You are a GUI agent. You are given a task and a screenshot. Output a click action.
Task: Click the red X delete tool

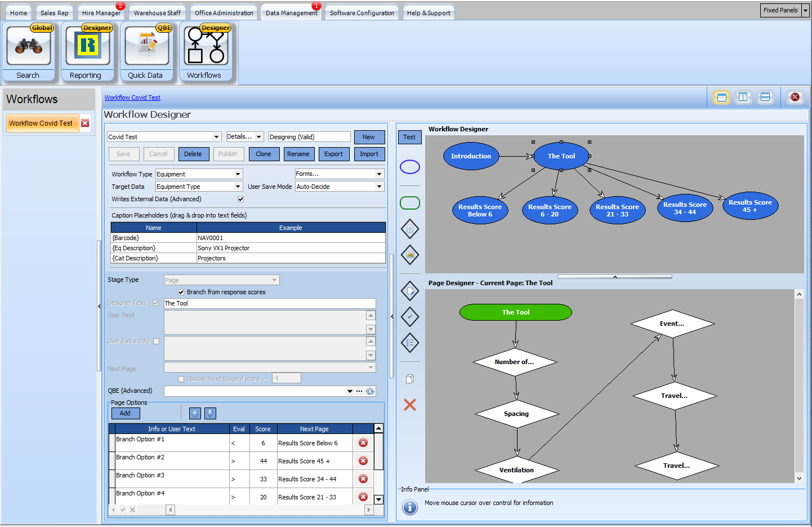(x=409, y=405)
